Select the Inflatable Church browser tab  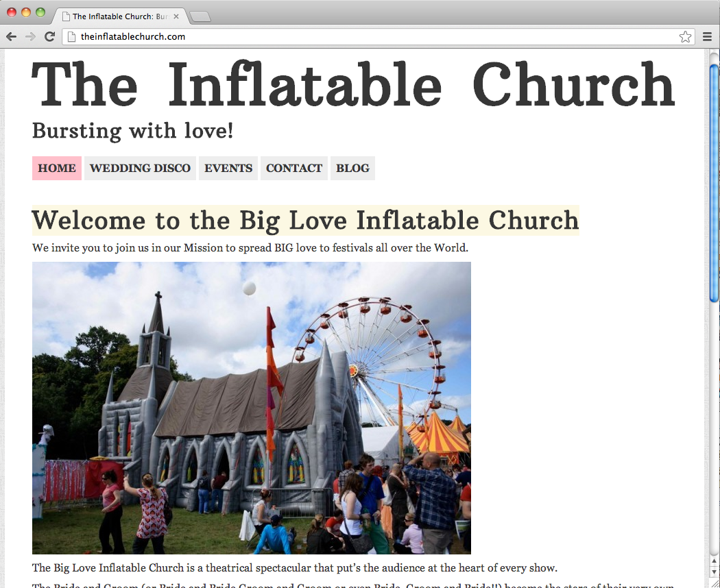click(117, 16)
